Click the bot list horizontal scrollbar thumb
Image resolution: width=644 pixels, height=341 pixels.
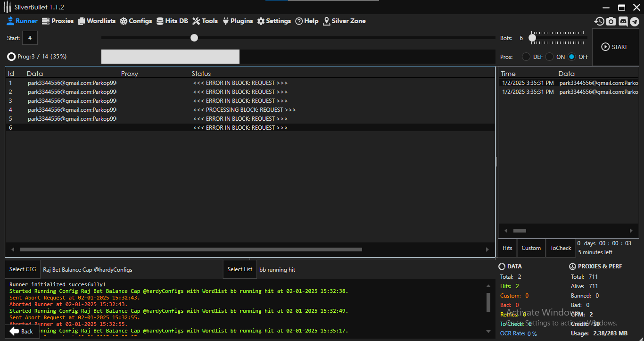tap(191, 250)
